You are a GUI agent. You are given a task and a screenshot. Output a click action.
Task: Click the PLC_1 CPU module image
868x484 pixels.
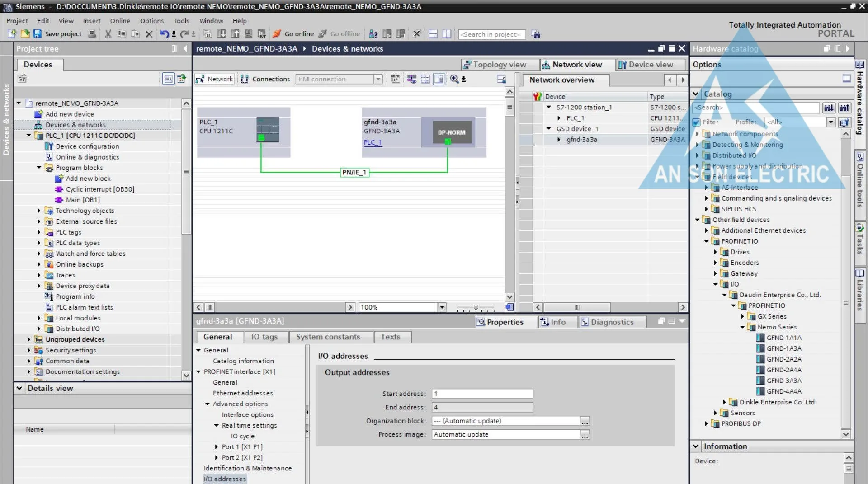[268, 130]
